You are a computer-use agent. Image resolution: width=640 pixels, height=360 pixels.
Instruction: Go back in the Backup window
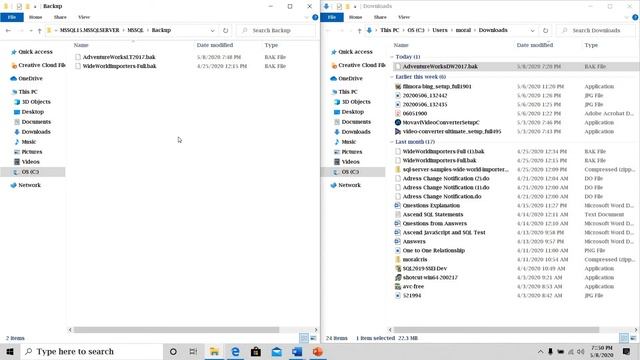point(8,31)
